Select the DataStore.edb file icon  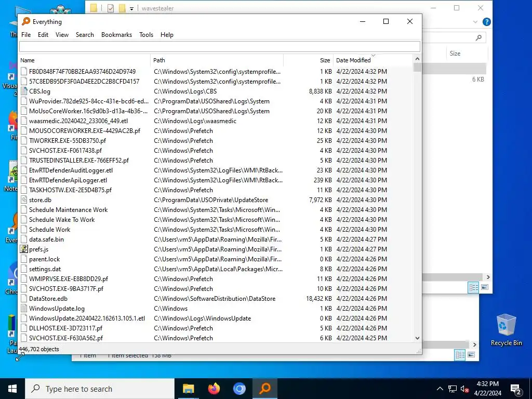click(x=24, y=299)
